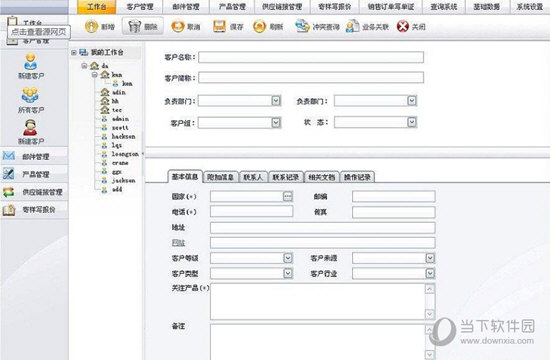Collapse the da tree node
Screen dimensions: 550x360
[84, 66]
